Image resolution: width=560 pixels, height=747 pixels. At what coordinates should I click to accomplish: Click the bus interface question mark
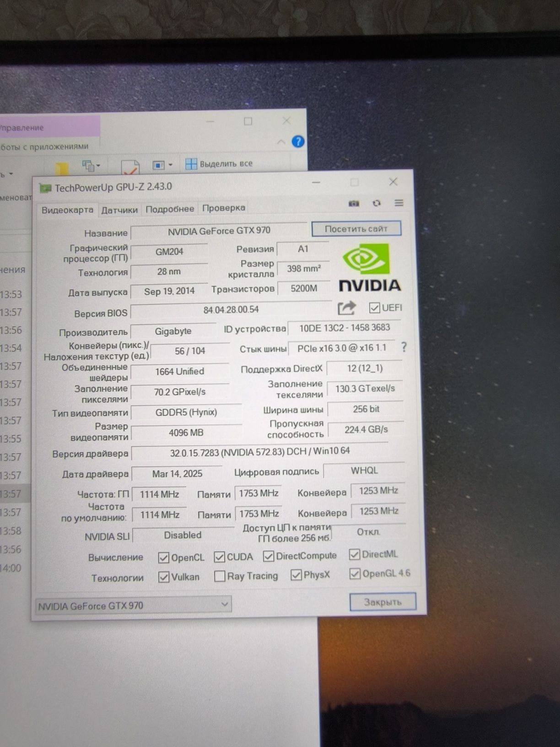(x=404, y=347)
